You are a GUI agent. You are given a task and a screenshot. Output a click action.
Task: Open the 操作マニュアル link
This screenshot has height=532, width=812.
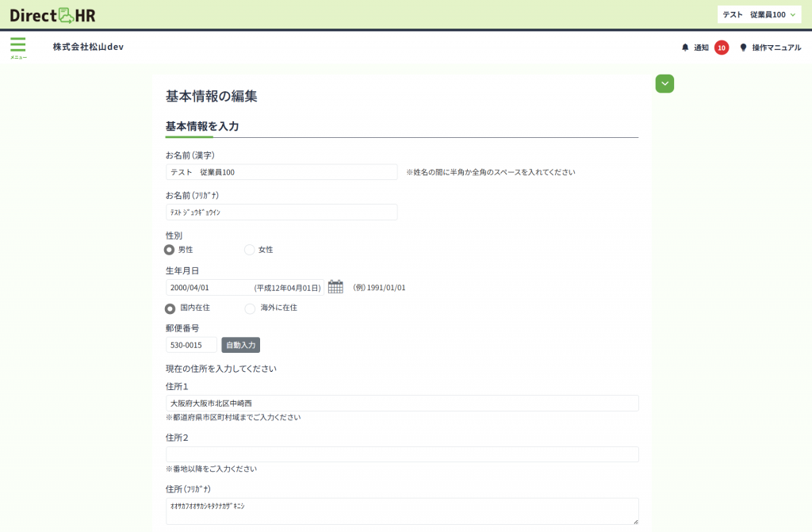(776, 48)
